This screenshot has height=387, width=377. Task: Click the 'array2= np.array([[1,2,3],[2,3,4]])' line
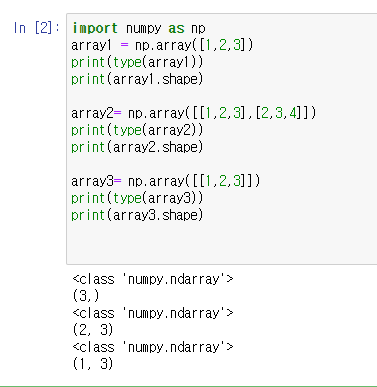(x=193, y=113)
